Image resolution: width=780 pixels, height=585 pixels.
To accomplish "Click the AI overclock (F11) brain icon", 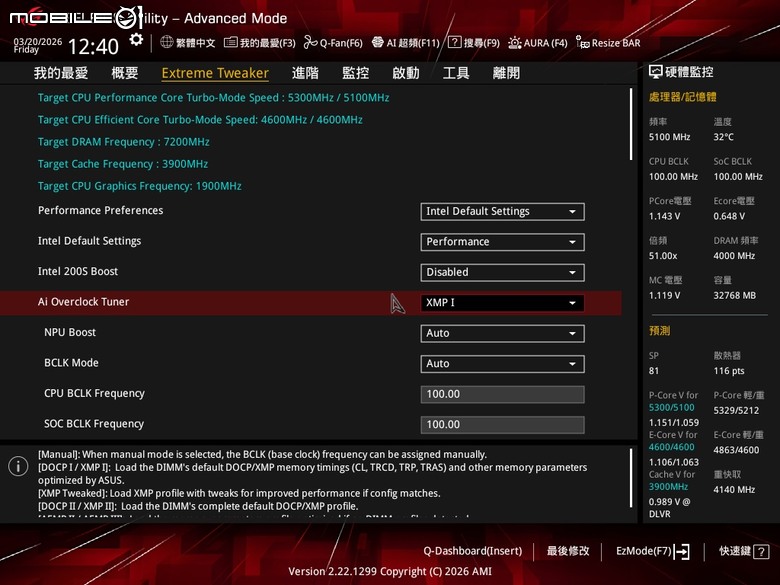I will click(378, 42).
